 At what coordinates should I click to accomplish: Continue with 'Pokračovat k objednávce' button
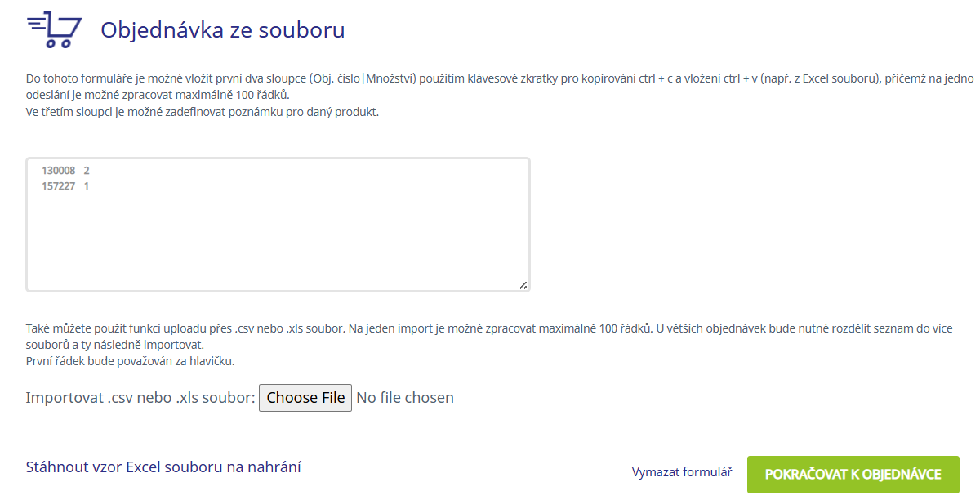pyautogui.click(x=853, y=475)
